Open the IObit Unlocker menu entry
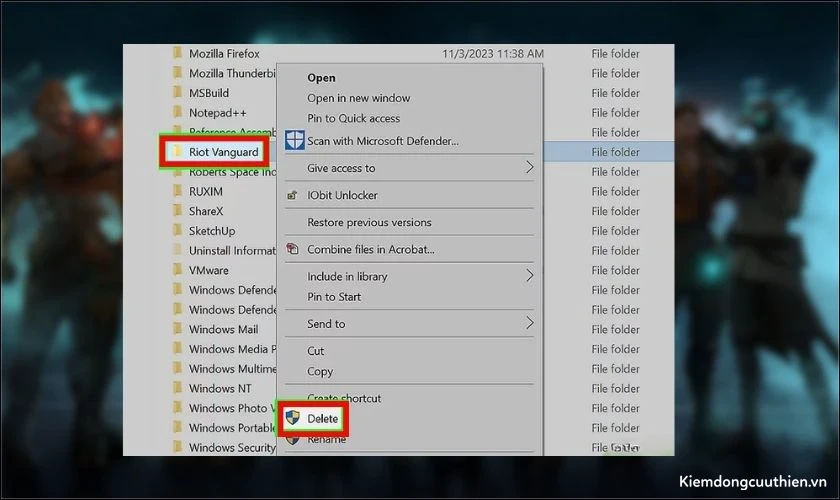This screenshot has width=840, height=500. [342, 195]
